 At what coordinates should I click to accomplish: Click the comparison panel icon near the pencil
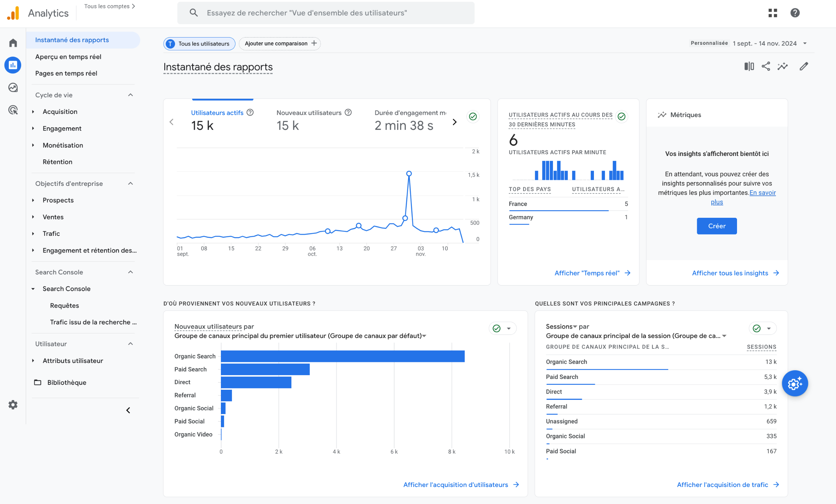pos(749,66)
